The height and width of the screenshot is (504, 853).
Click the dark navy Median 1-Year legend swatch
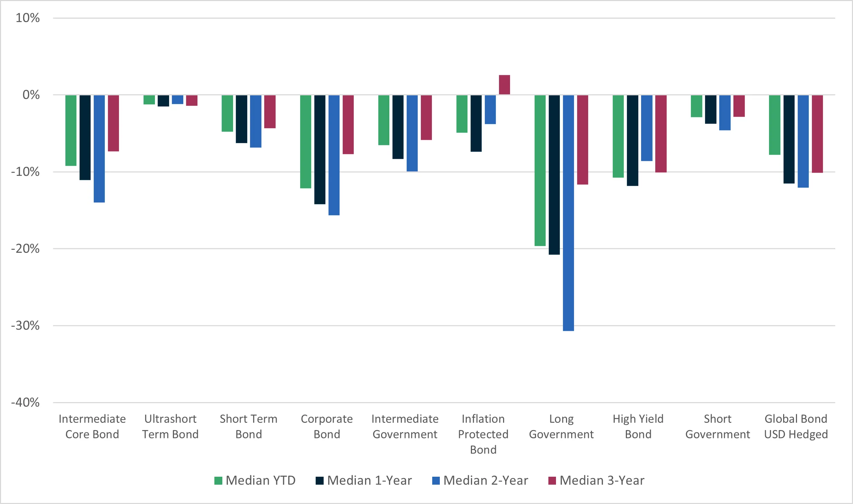[x=319, y=481]
